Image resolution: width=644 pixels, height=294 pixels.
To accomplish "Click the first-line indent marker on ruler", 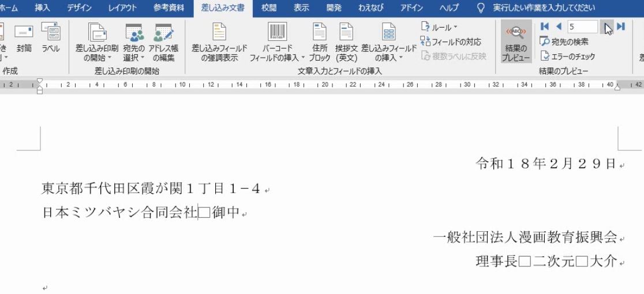I will 39,81.
